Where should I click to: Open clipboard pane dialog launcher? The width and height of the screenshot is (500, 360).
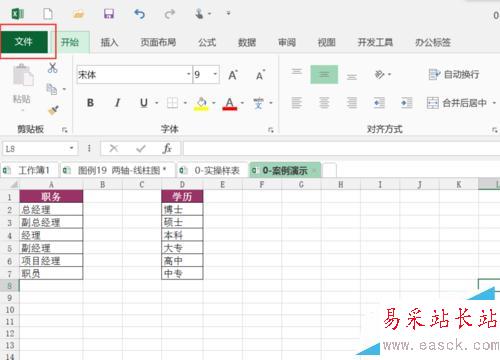(x=65, y=130)
